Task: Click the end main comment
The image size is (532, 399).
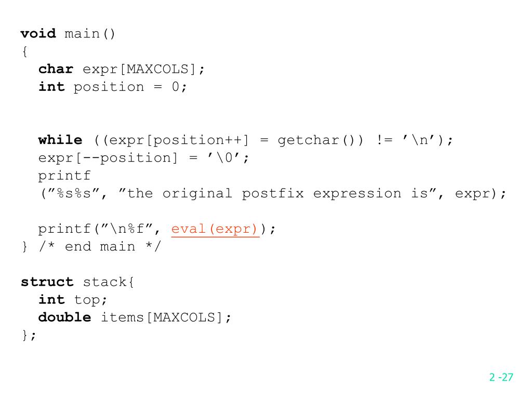Action: 100,247
